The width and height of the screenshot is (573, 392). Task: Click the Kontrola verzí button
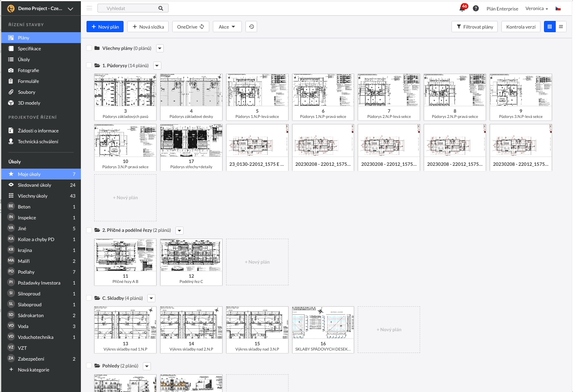point(521,27)
